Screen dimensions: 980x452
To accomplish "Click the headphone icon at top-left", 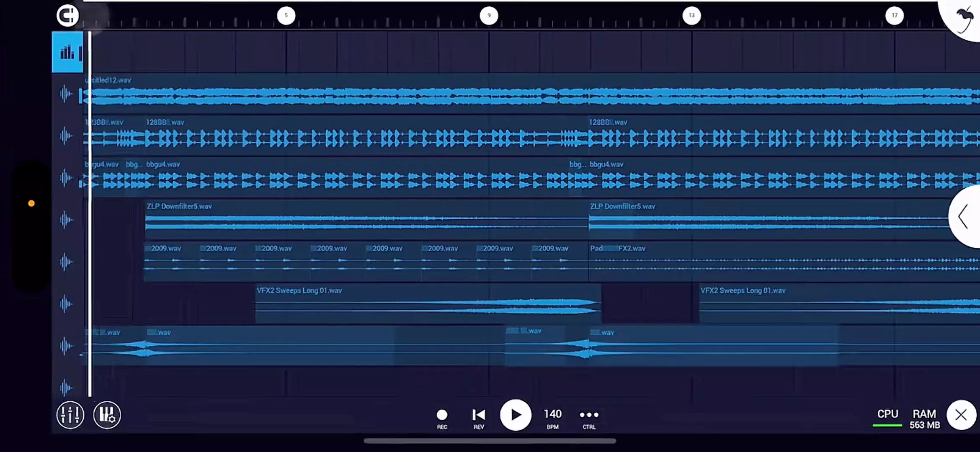I will click(67, 15).
